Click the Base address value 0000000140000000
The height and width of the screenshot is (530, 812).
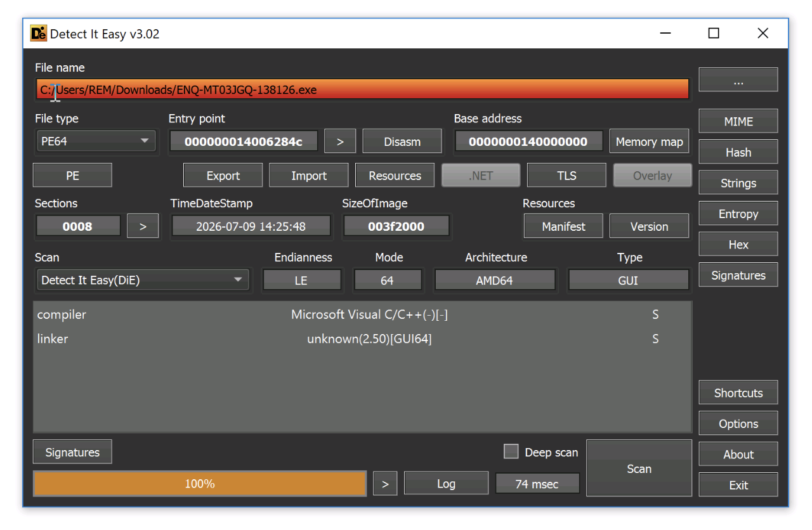[x=528, y=141]
